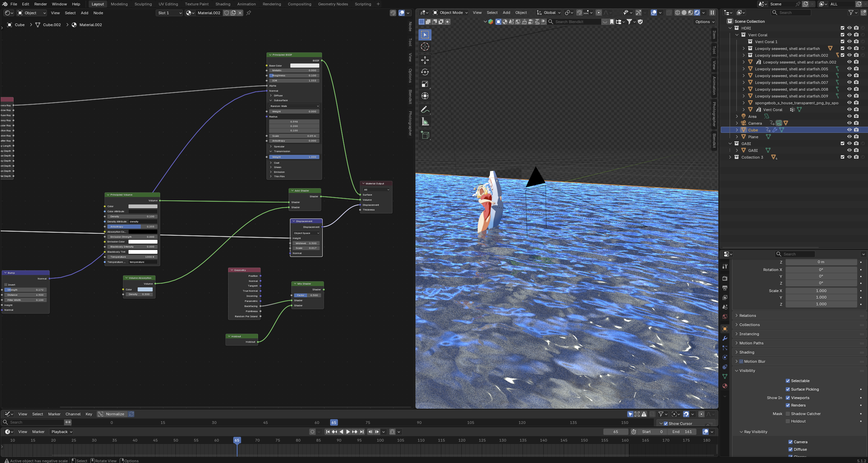Switch to the Geometry Nodes workspace tab

coord(333,4)
